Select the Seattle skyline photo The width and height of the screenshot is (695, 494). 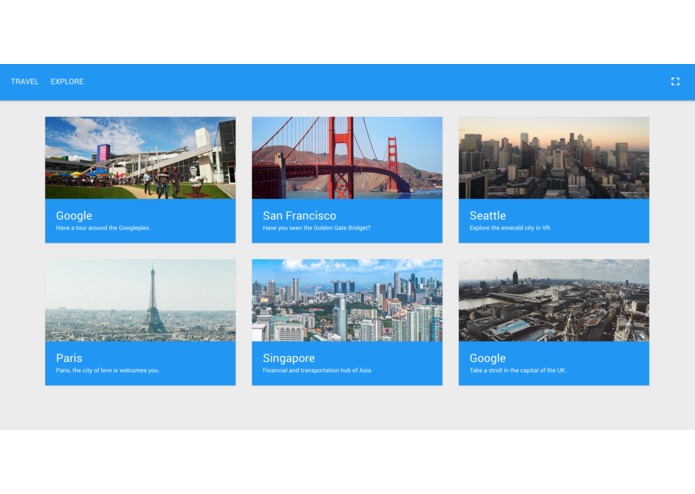pyautogui.click(x=554, y=158)
